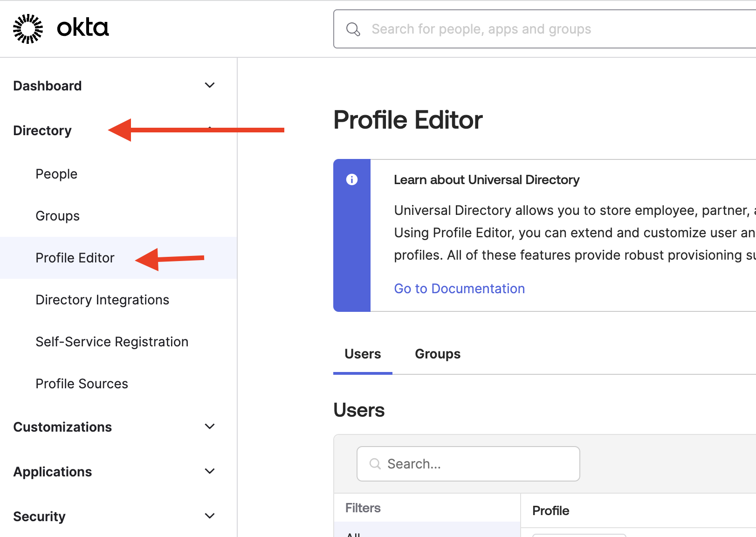This screenshot has height=537, width=756.
Task: Expand the Dashboard menu chevron
Action: (x=210, y=85)
